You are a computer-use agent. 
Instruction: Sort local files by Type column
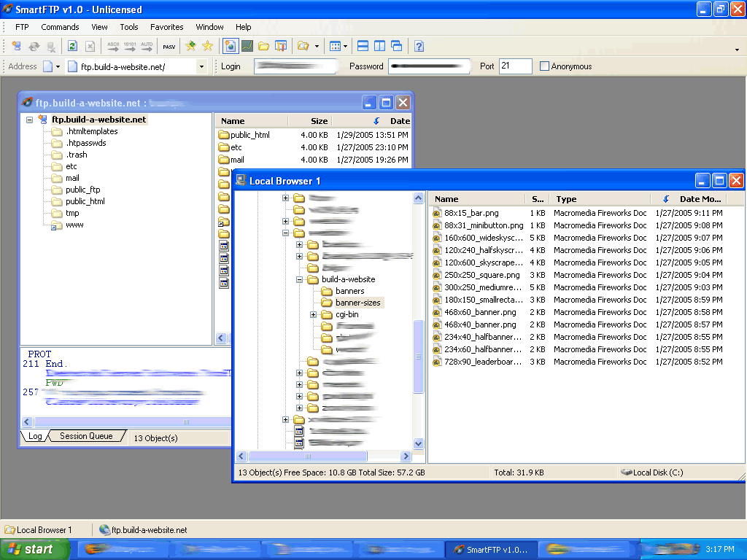click(600, 199)
